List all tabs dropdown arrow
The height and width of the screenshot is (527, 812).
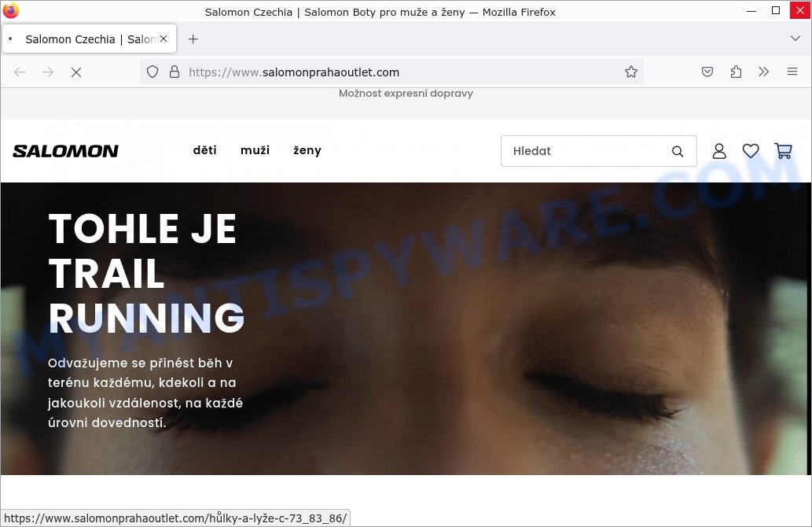(795, 39)
